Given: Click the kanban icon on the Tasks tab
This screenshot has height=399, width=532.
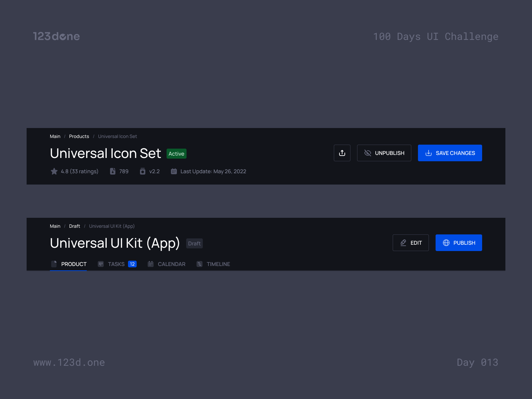Looking at the screenshot, I should [101, 264].
